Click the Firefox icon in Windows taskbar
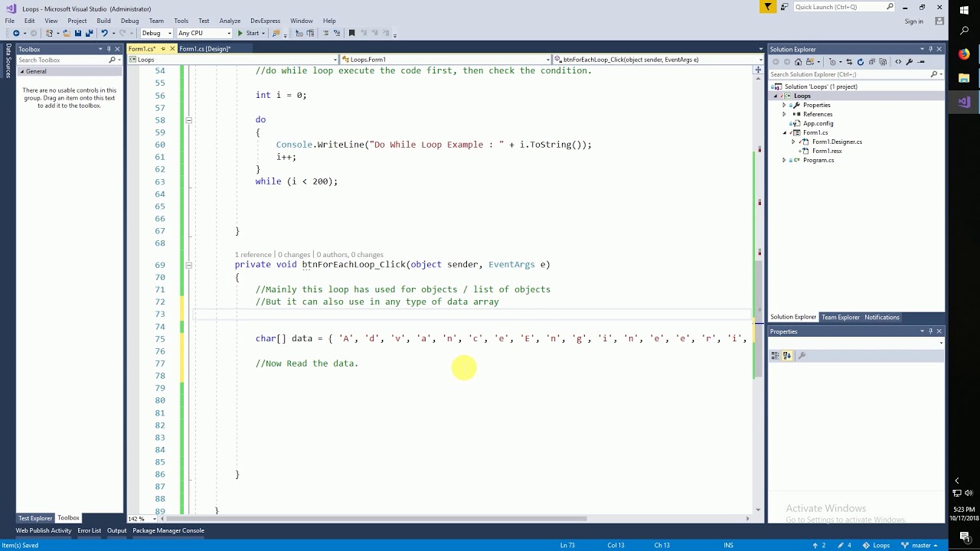This screenshot has width=980, height=551. 964,54
